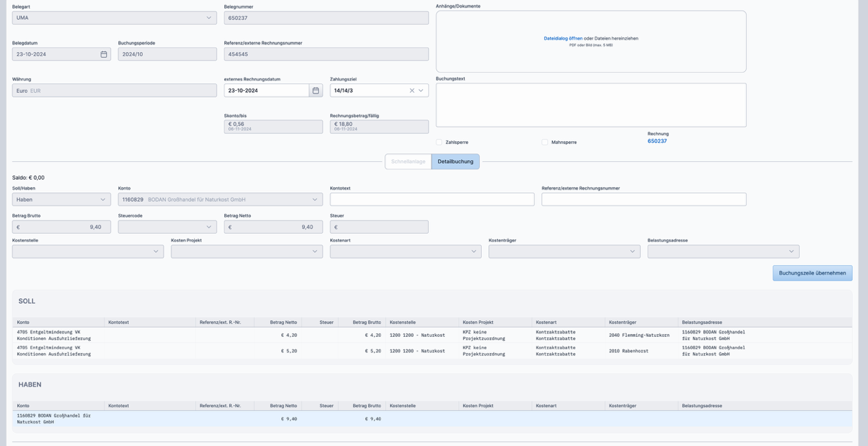
Task: Focus the Kontotext input field
Action: (432, 199)
